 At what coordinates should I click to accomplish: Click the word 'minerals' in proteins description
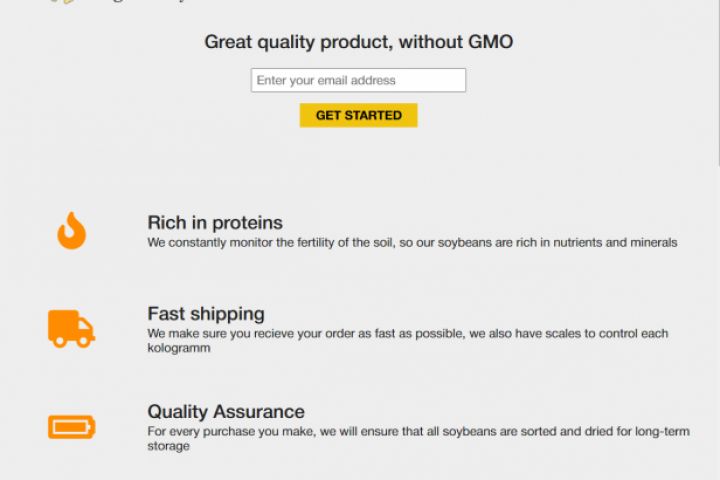click(x=654, y=242)
